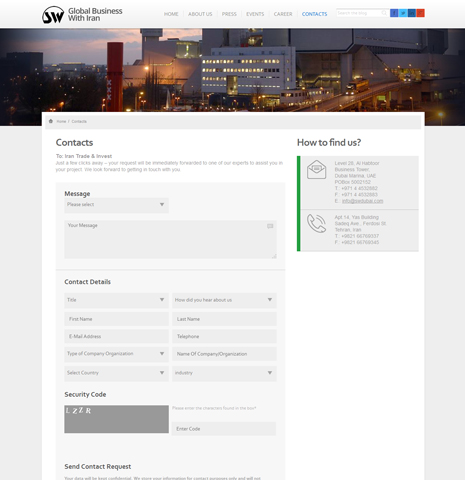
Task: Expand Type of Company/Organization dropdown
Action: click(x=116, y=354)
